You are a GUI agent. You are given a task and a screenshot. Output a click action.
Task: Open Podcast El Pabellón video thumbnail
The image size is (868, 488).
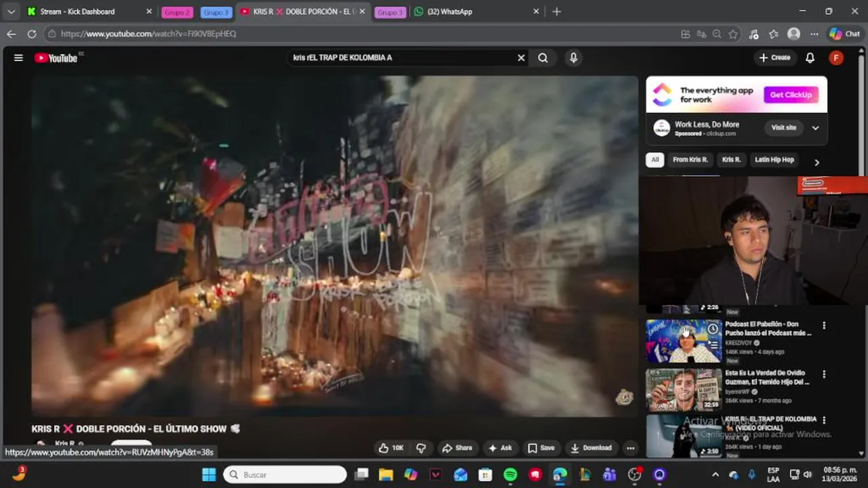click(x=684, y=341)
